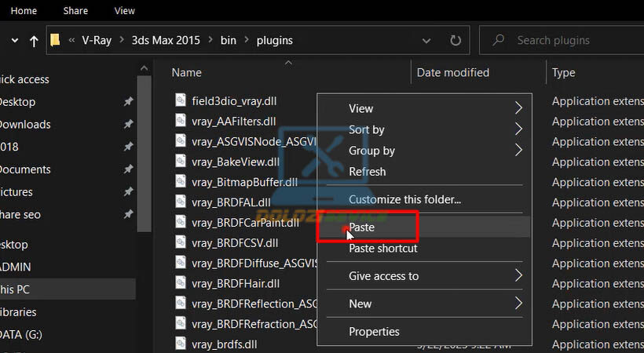The width and height of the screenshot is (644, 353).
Task: Click the vray_BRDFAL.dll file icon
Action: coord(181,201)
